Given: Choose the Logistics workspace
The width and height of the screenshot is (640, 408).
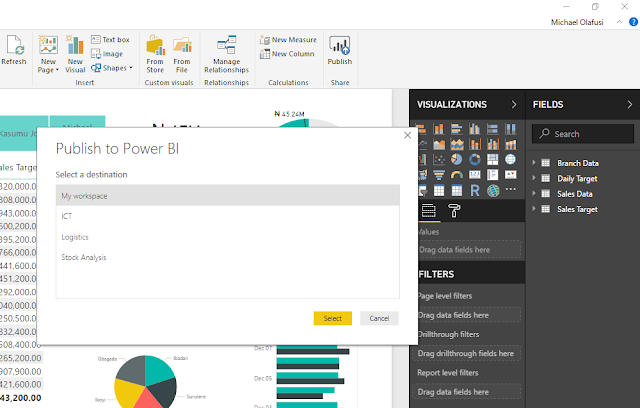Looking at the screenshot, I should 228,237.
